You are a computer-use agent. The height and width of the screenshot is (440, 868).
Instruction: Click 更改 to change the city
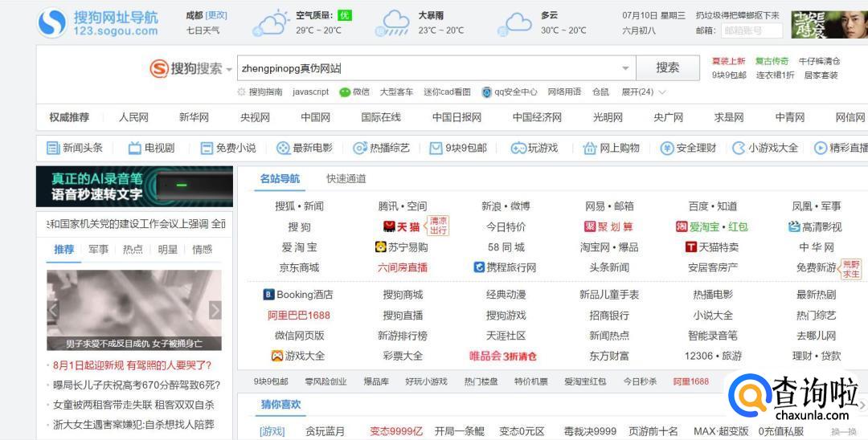pyautogui.click(x=216, y=15)
